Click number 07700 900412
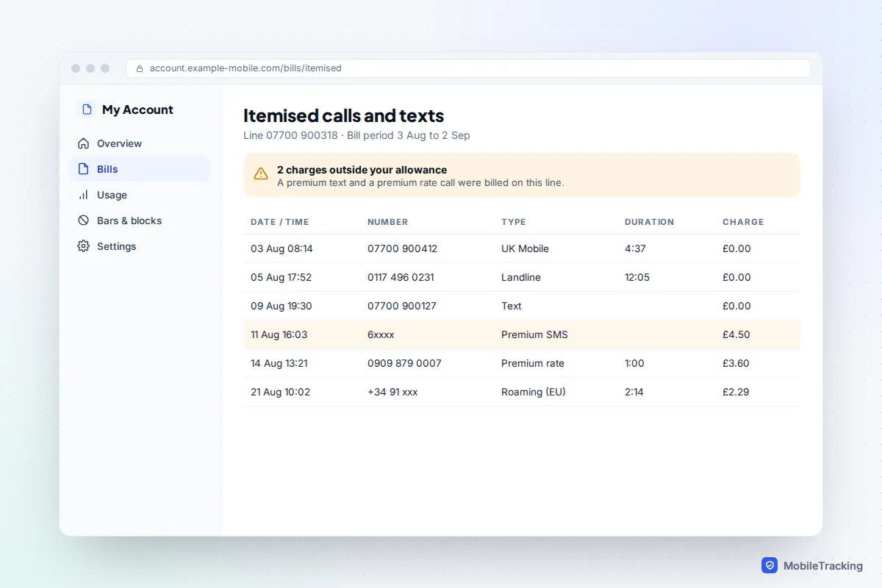Image resolution: width=882 pixels, height=588 pixels. [x=402, y=248]
